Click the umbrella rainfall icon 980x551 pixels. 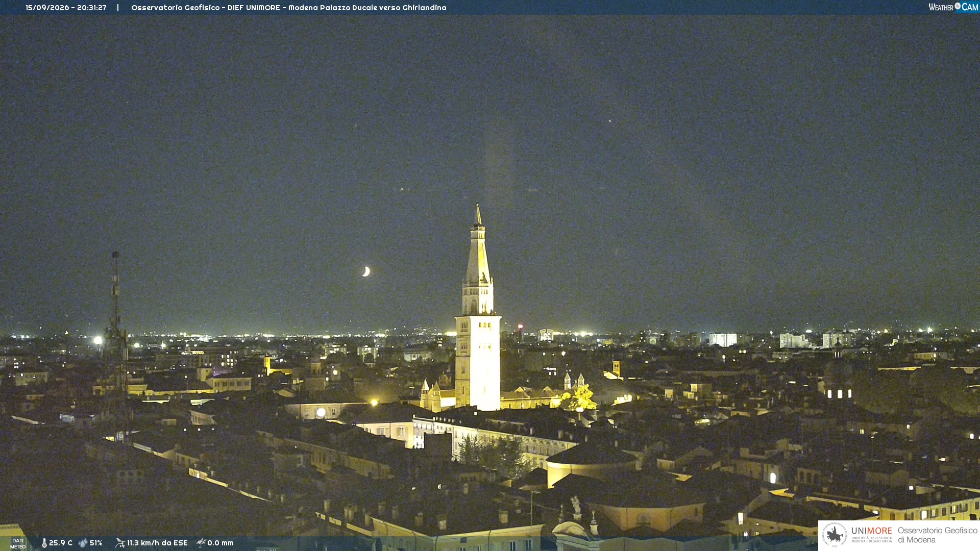[x=201, y=543]
